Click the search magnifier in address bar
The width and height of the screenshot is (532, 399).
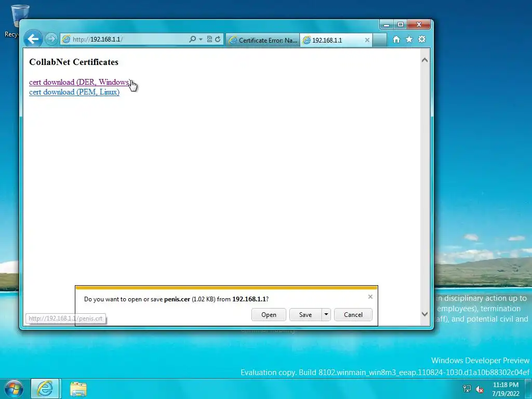coord(192,39)
